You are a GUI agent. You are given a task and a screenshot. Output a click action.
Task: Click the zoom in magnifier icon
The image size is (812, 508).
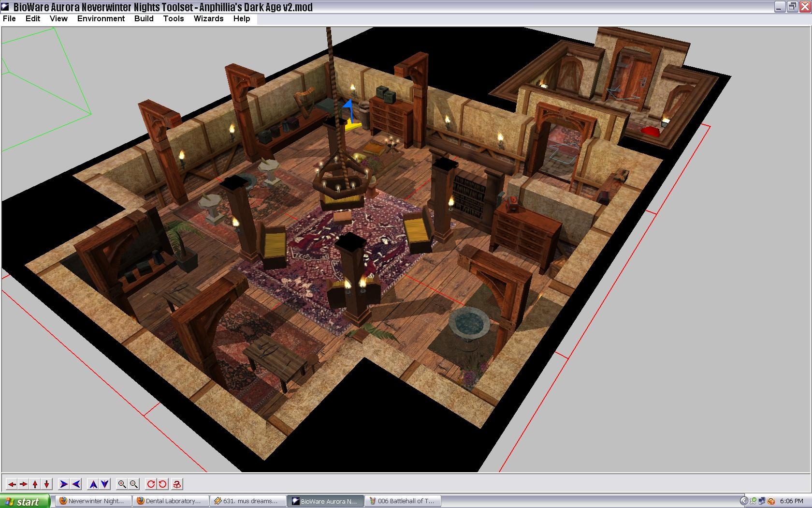pyautogui.click(x=122, y=484)
